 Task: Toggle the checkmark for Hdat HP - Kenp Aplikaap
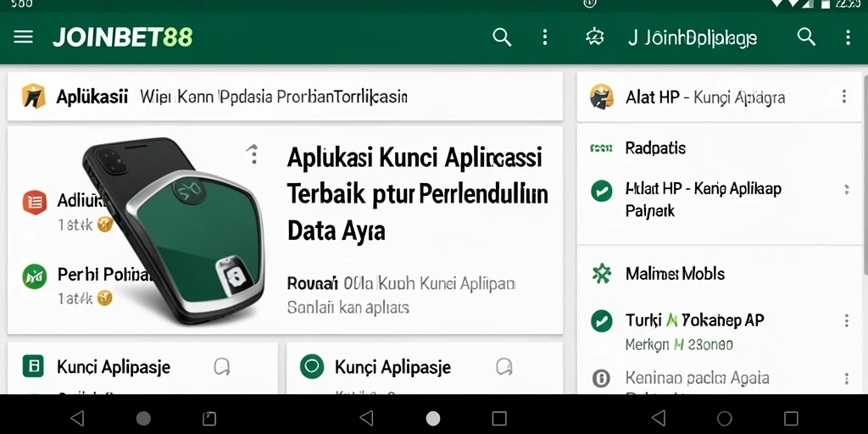[x=601, y=191]
